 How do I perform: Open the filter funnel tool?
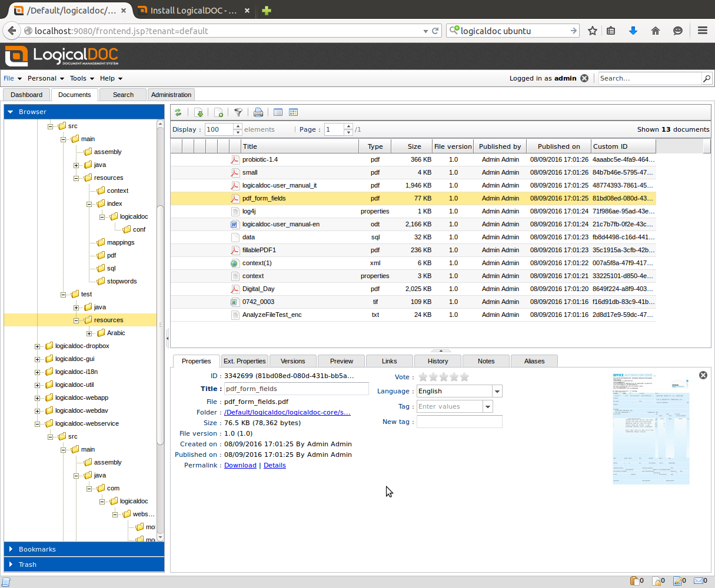click(x=238, y=113)
